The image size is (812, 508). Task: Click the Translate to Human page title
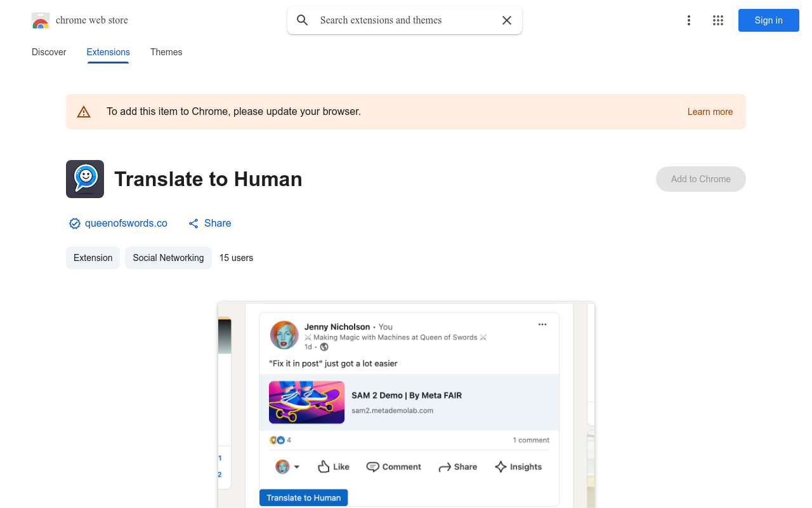coord(208,179)
